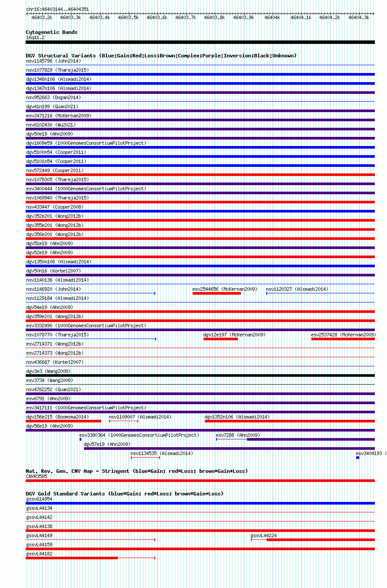
Task: Select variant esv3400444 (1000GenomesConsortiumPilotProject)
Action: (200, 193)
